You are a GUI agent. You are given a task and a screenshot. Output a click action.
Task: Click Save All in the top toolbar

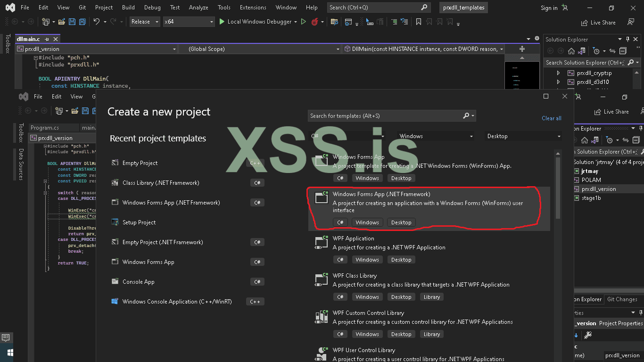point(83,22)
